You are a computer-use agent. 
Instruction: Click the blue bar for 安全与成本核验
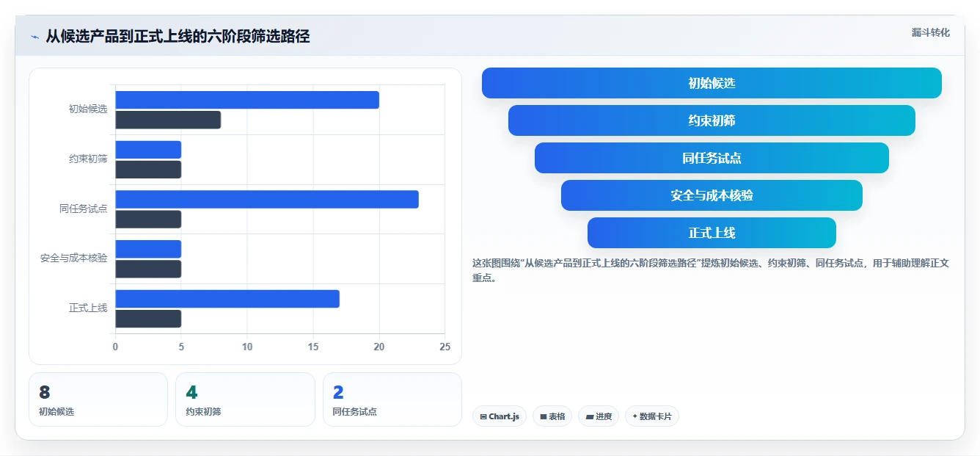pyautogui.click(x=148, y=249)
